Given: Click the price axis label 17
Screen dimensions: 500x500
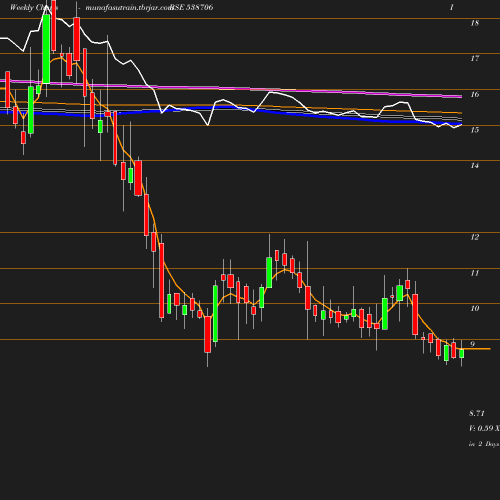Looking at the screenshot, I should click(x=475, y=59).
